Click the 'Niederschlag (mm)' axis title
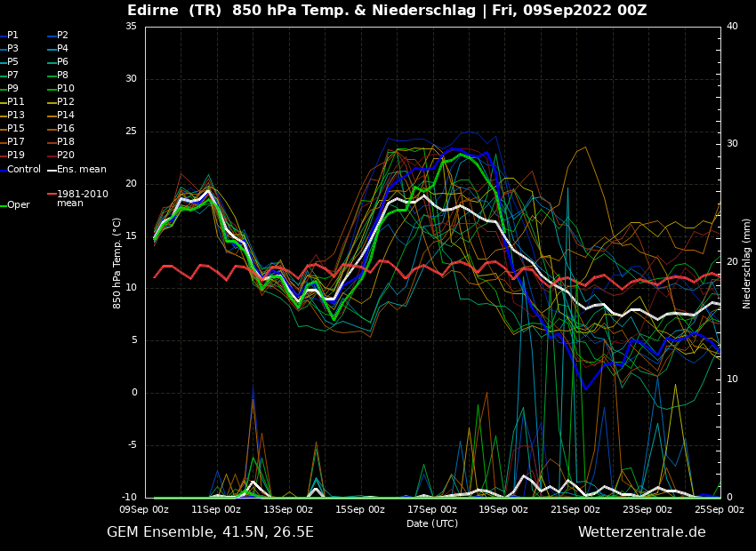This screenshot has width=756, height=551. [x=746, y=265]
